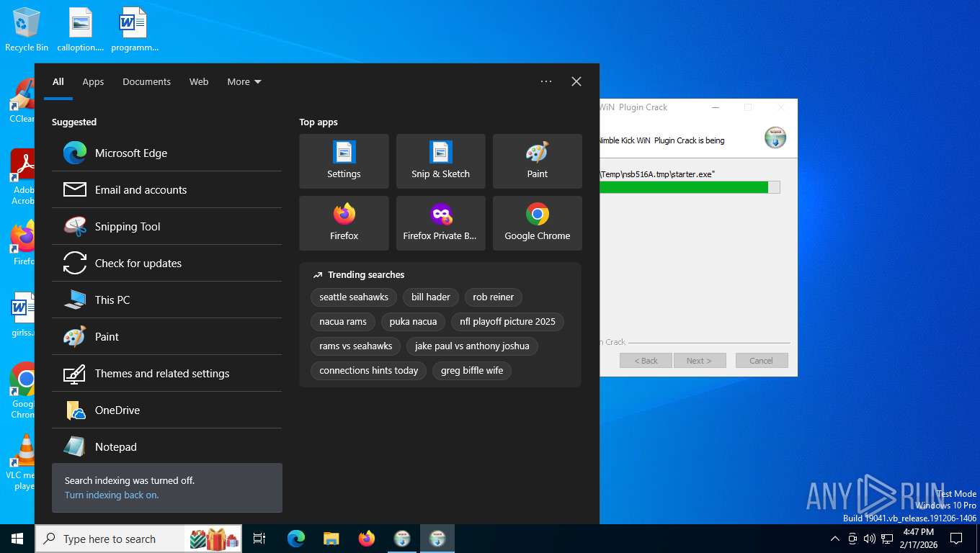Expand the More filter dropdown
Image resolution: width=980 pixels, height=553 pixels.
[x=244, y=81]
